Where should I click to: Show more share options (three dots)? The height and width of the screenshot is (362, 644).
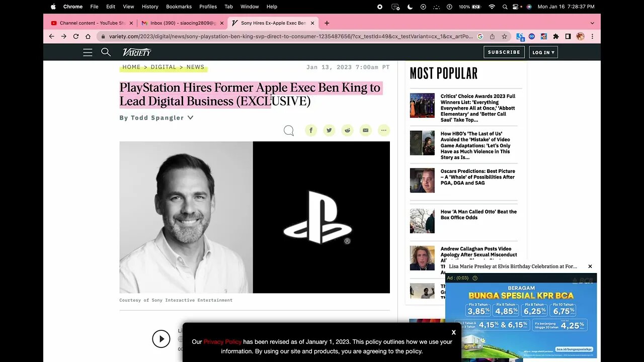383,130
